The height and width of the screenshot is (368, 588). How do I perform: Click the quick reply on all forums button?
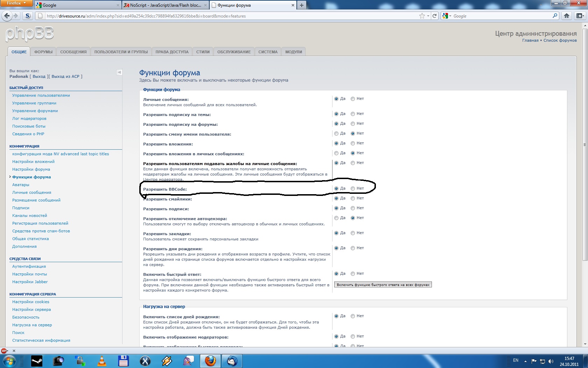(x=383, y=285)
